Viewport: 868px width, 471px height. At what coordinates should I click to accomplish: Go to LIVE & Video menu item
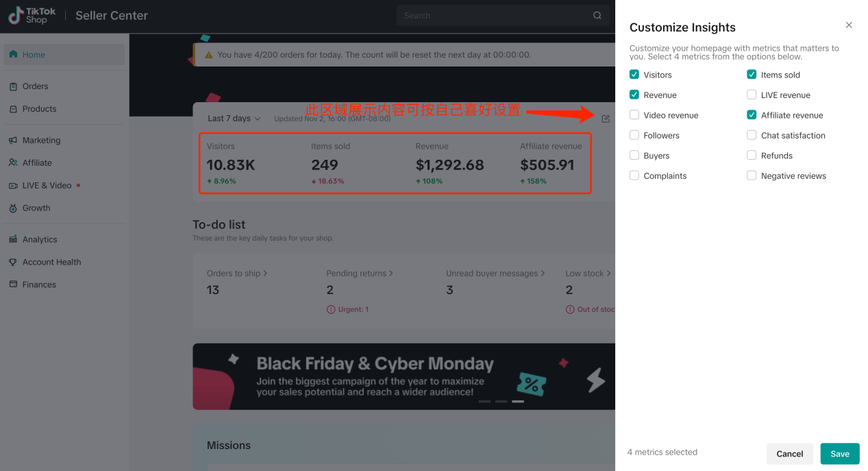pyautogui.click(x=47, y=186)
